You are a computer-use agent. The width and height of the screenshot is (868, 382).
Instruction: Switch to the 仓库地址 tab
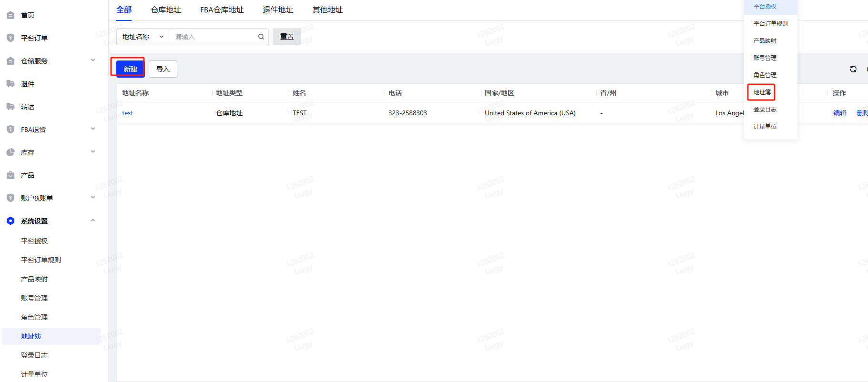166,10
